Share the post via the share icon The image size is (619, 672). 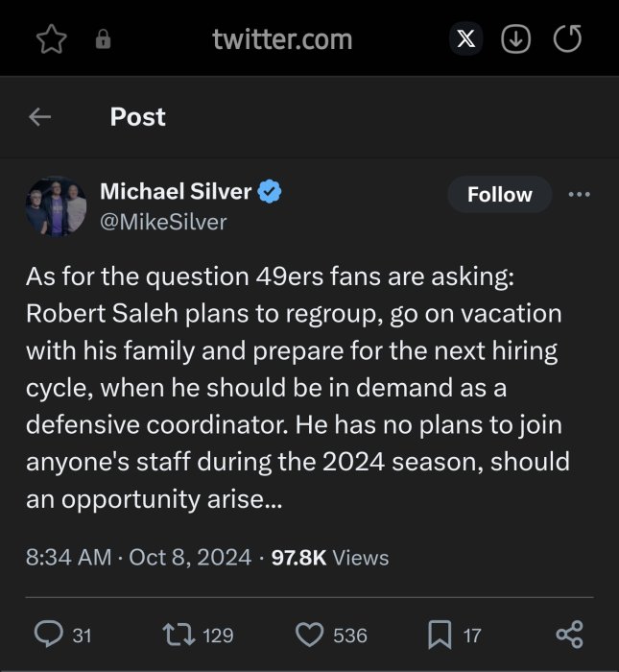(569, 634)
